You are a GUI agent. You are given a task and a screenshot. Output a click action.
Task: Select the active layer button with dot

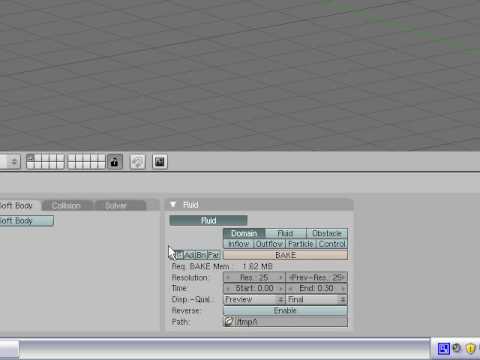(31, 158)
